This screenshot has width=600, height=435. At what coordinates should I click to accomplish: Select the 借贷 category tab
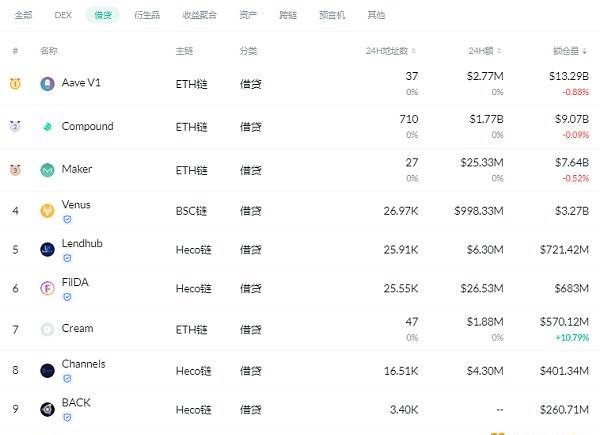[x=103, y=15]
